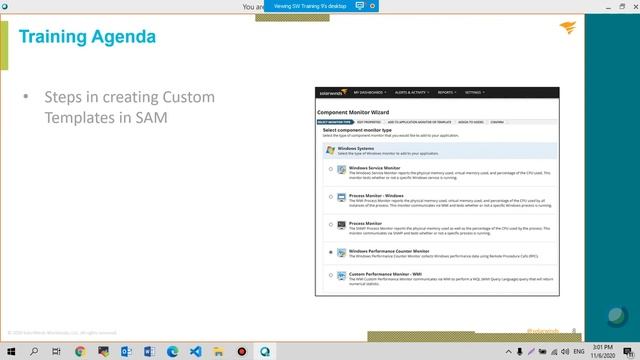Click Windows Service Monitor title text

[x=374, y=168]
